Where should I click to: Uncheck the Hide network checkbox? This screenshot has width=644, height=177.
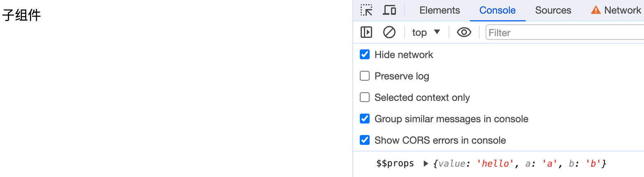tap(365, 55)
